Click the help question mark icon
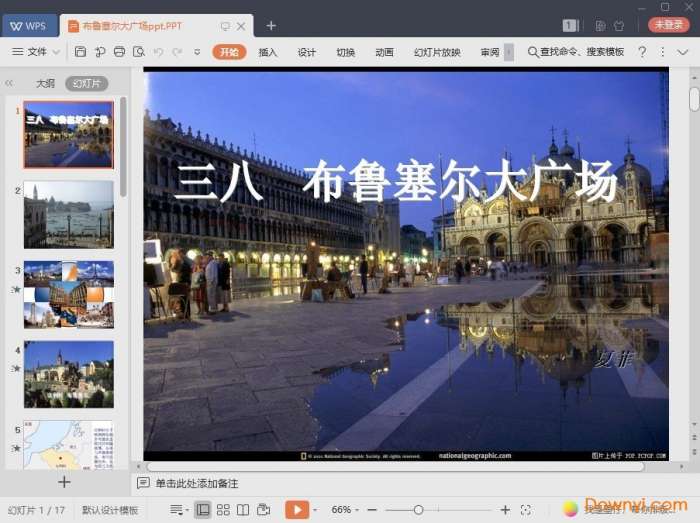 click(642, 52)
